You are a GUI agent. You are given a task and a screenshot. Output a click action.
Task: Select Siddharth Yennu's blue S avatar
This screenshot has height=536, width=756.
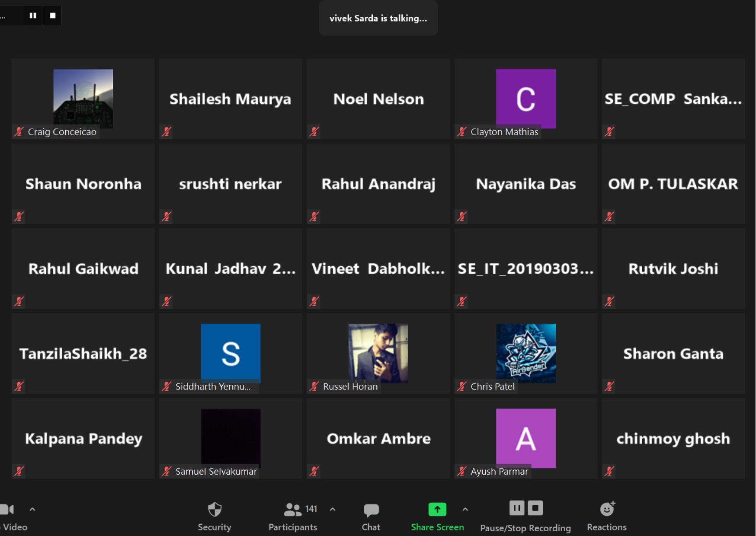tap(231, 353)
